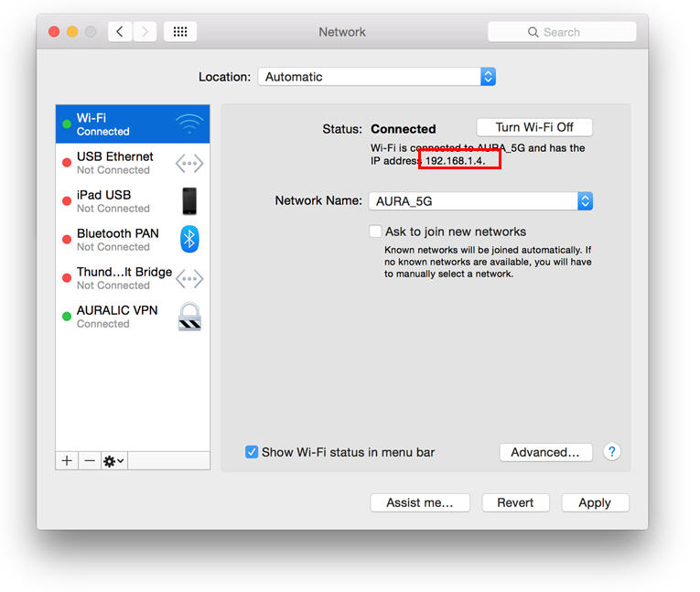Click the red status dot for iPad USB

(x=67, y=201)
